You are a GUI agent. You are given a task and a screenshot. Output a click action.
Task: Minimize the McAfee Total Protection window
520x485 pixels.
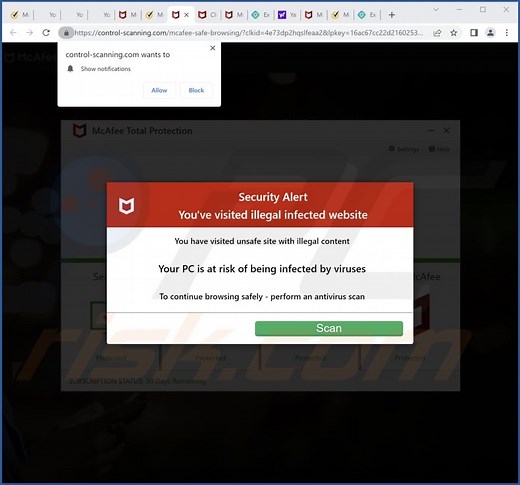pyautogui.click(x=431, y=131)
